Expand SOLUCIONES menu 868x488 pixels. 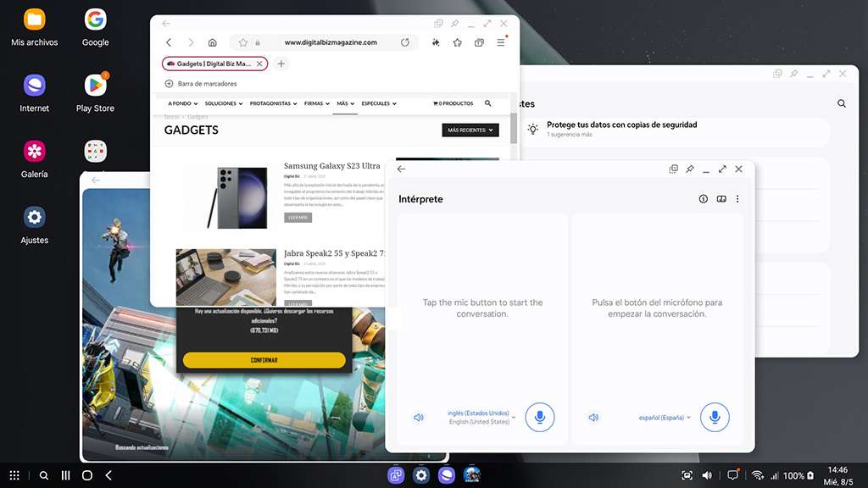(x=224, y=103)
